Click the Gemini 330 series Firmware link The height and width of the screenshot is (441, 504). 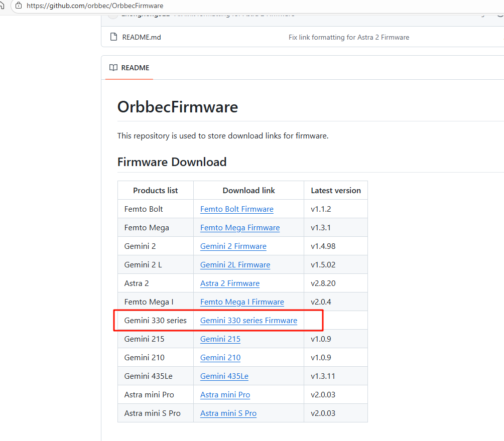click(248, 321)
